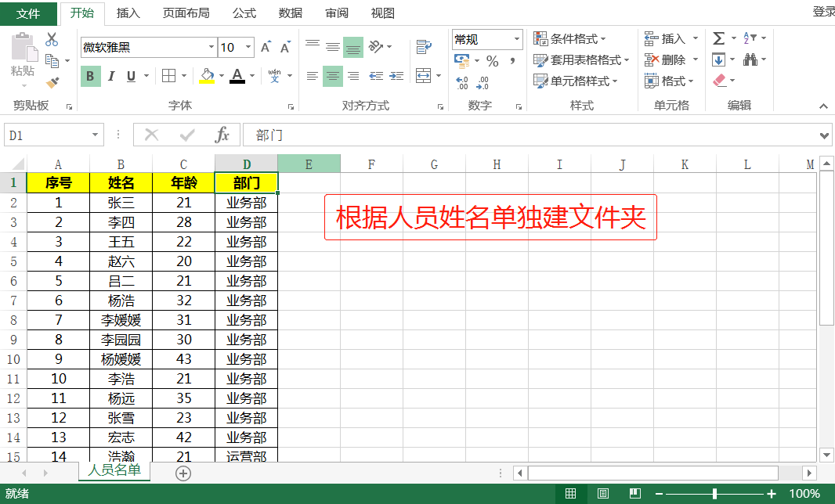Toggle align left button
Screen dimensions: 835x504
[x=313, y=76]
